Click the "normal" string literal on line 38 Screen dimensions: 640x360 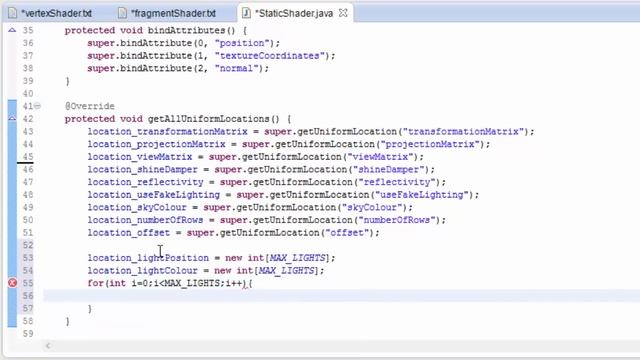click(x=237, y=68)
